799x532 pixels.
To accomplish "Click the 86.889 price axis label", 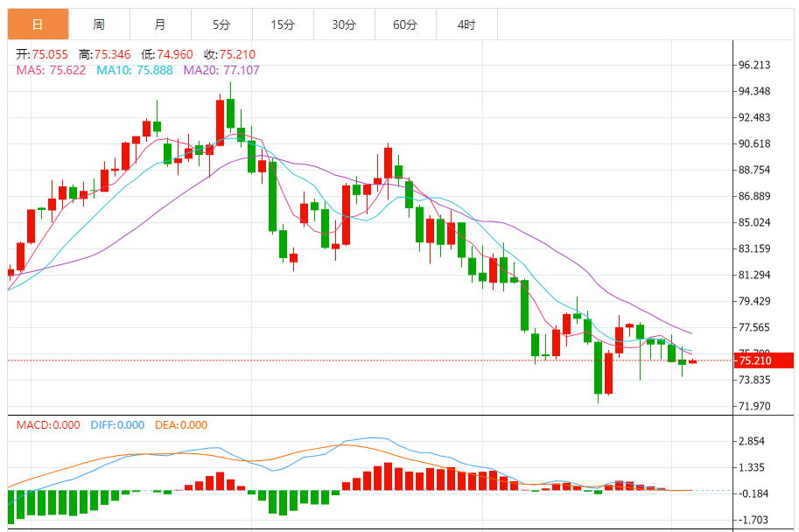I will point(754,196).
